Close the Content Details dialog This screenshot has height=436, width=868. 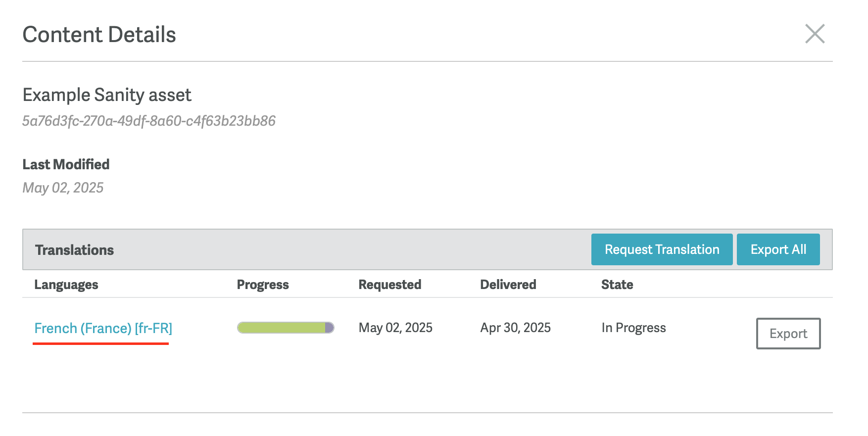click(x=815, y=34)
